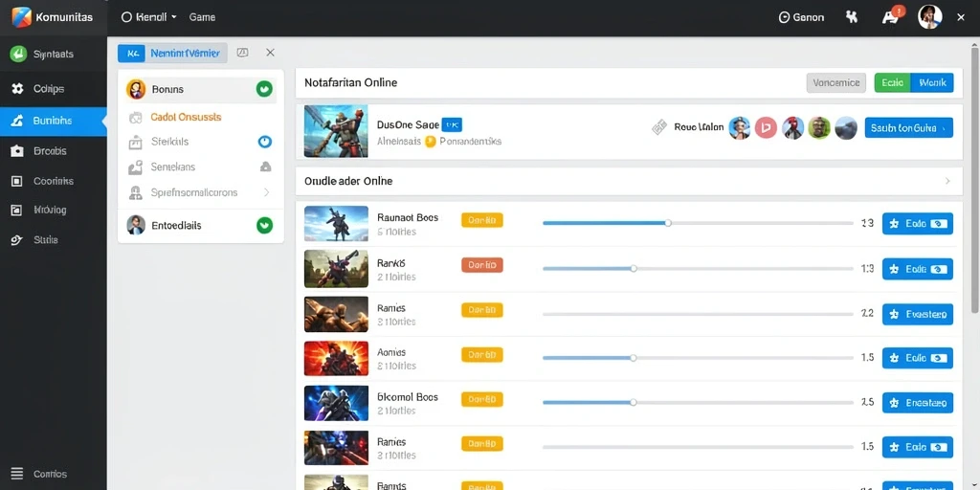Toggle the green check beside Bonuns
The height and width of the screenshot is (490, 980).
[264, 89]
